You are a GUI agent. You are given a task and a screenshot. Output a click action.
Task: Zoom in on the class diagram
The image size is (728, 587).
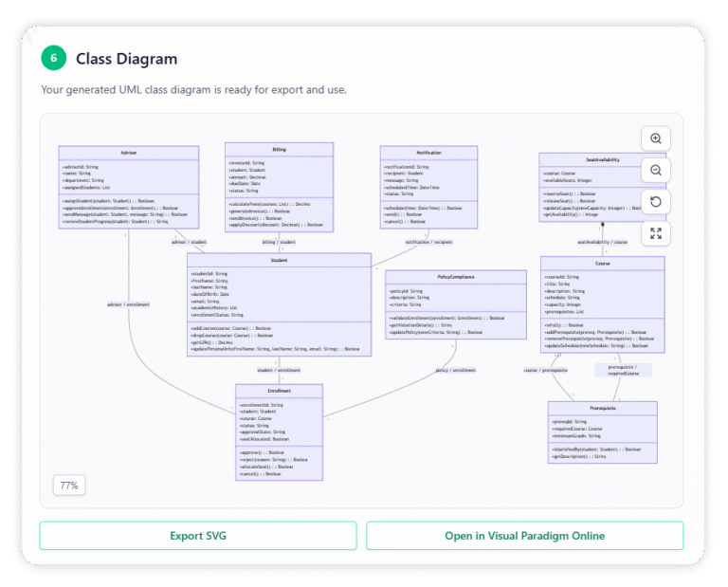coord(656,138)
